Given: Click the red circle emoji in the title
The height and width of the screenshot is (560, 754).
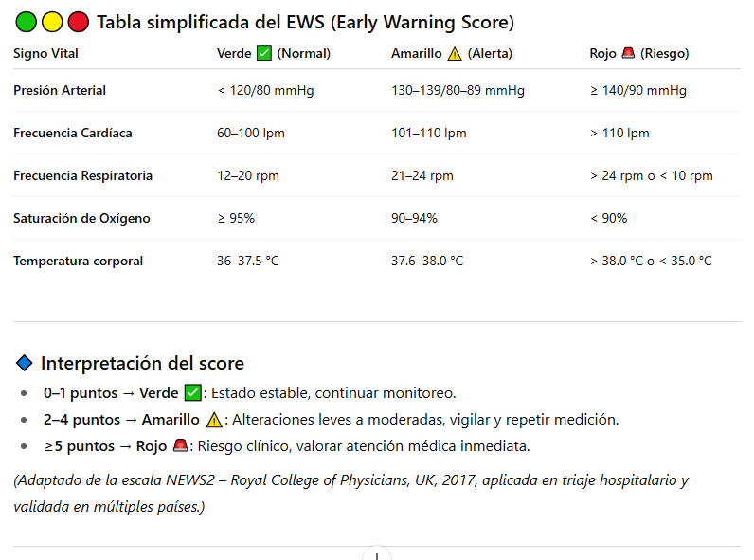Looking at the screenshot, I should coord(78,22).
